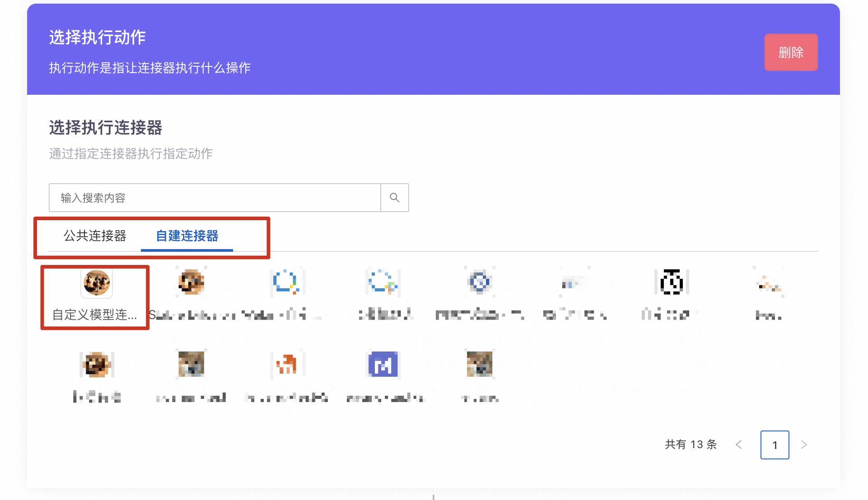Viewport: 868px width, 500px height.
Task: Open the orange bar-chart connector icon
Action: (287, 365)
